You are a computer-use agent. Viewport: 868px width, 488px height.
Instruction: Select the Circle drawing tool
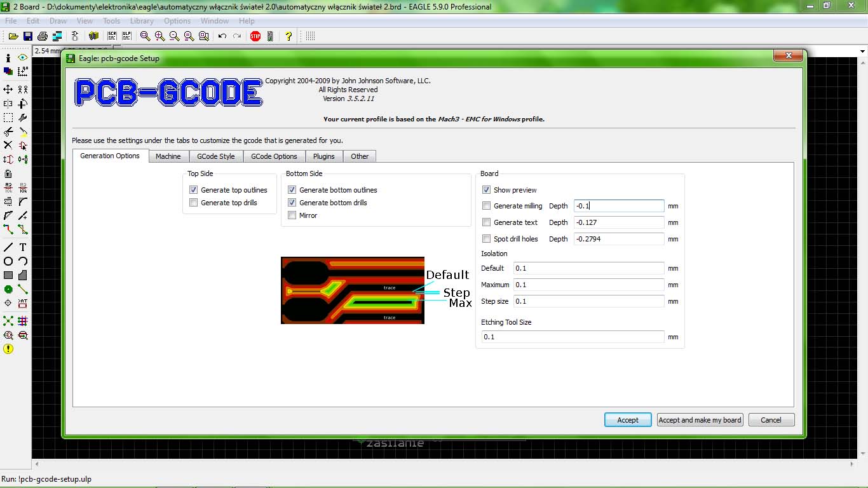8,261
